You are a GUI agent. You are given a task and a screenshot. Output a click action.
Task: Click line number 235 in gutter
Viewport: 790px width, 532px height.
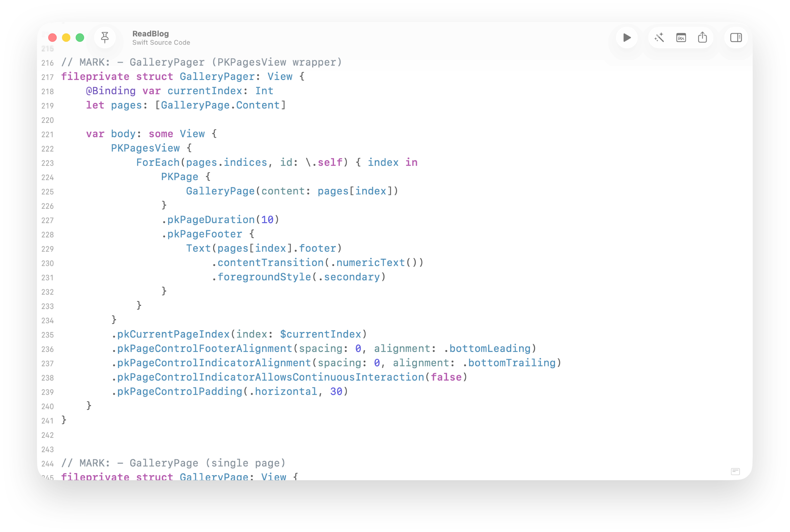(x=47, y=335)
